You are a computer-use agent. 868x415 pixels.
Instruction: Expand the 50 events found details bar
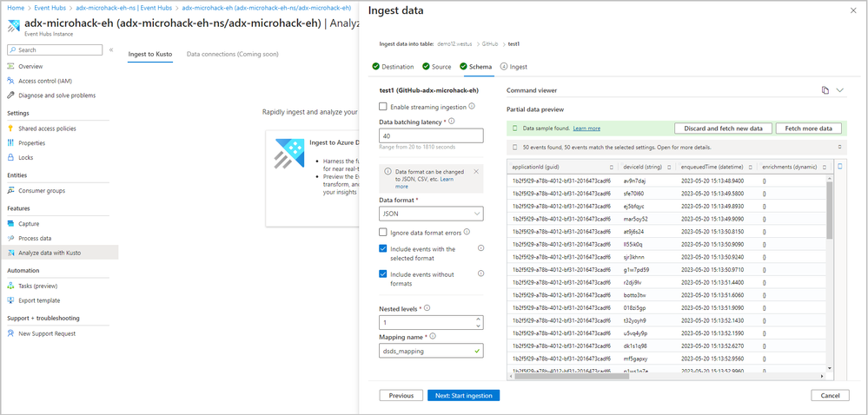(839, 148)
